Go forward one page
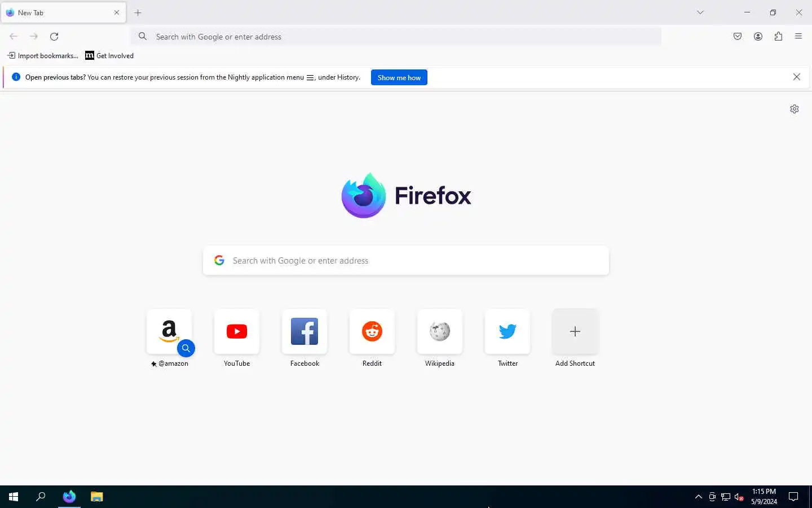812x508 pixels. [x=34, y=37]
